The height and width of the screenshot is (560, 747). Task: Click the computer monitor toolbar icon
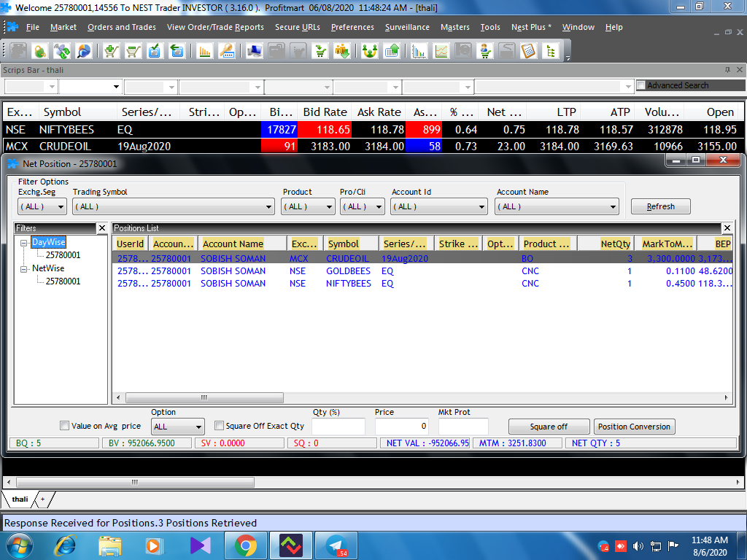pos(254,50)
